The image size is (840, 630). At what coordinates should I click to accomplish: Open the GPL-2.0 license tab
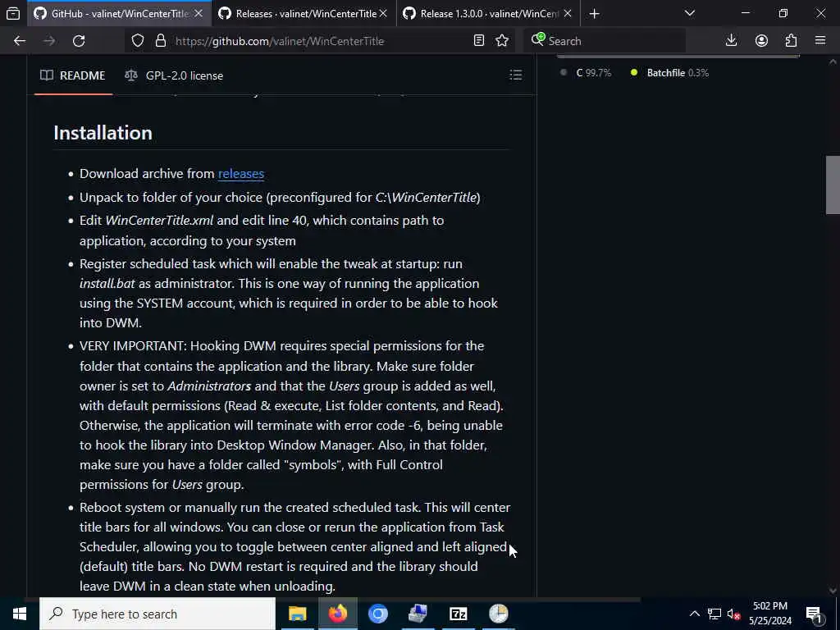(x=174, y=75)
